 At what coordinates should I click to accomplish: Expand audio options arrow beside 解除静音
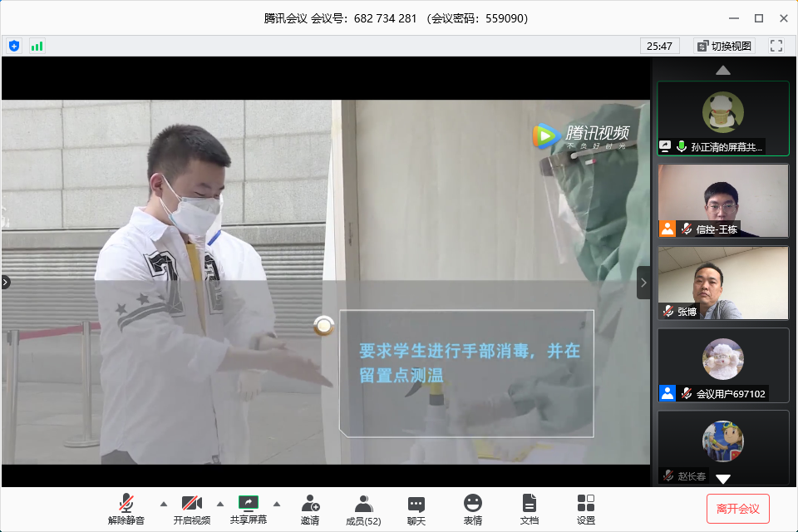[x=163, y=504]
